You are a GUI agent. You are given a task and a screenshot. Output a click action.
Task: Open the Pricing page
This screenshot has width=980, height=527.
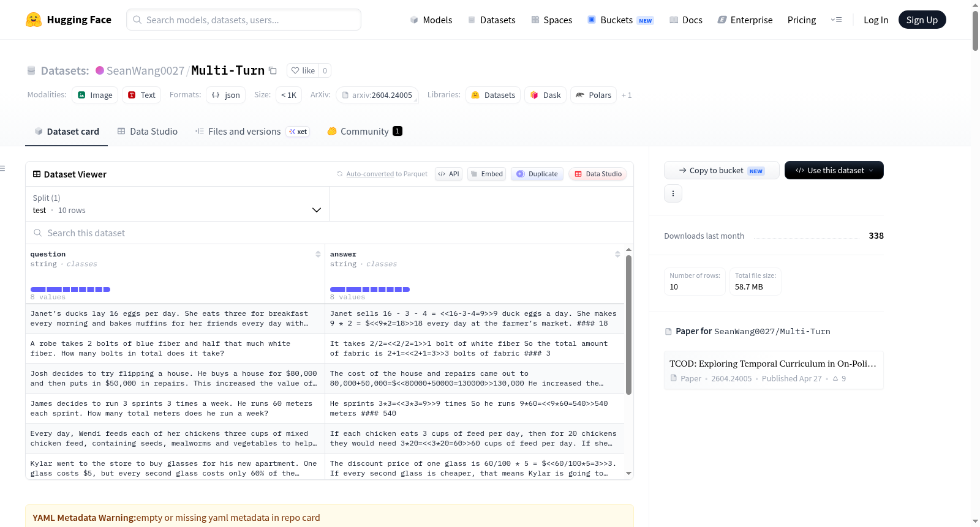(x=802, y=20)
